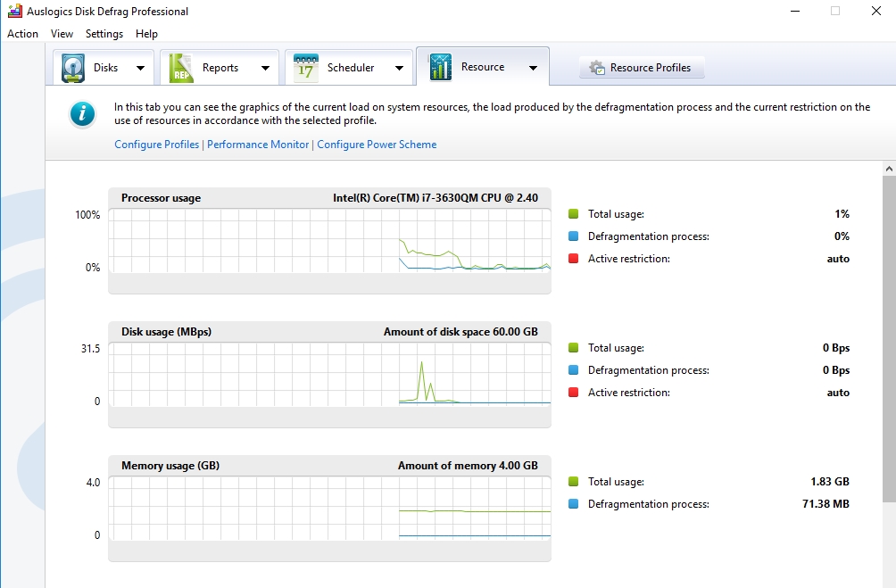Click the Configure Power Scheme link
This screenshot has width=896, height=588.
(377, 145)
